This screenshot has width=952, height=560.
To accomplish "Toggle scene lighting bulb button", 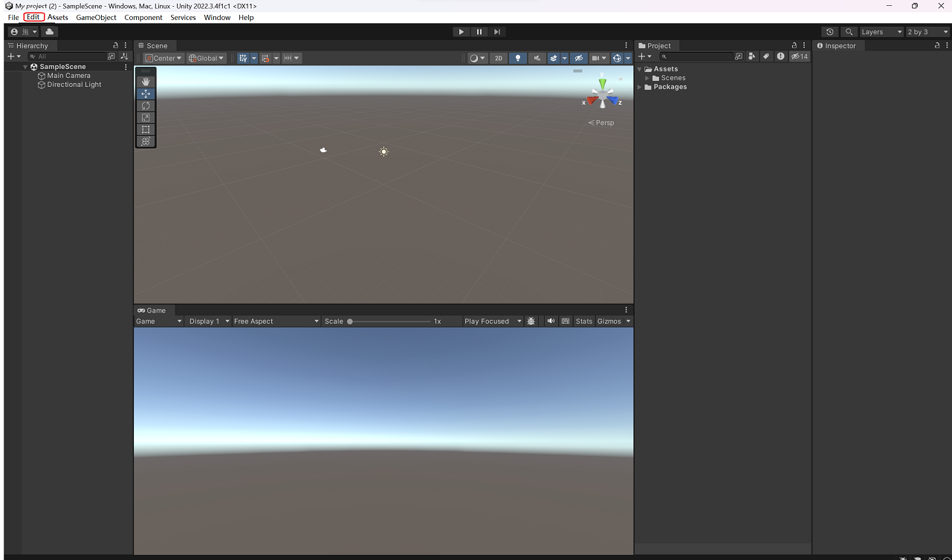I will 518,58.
